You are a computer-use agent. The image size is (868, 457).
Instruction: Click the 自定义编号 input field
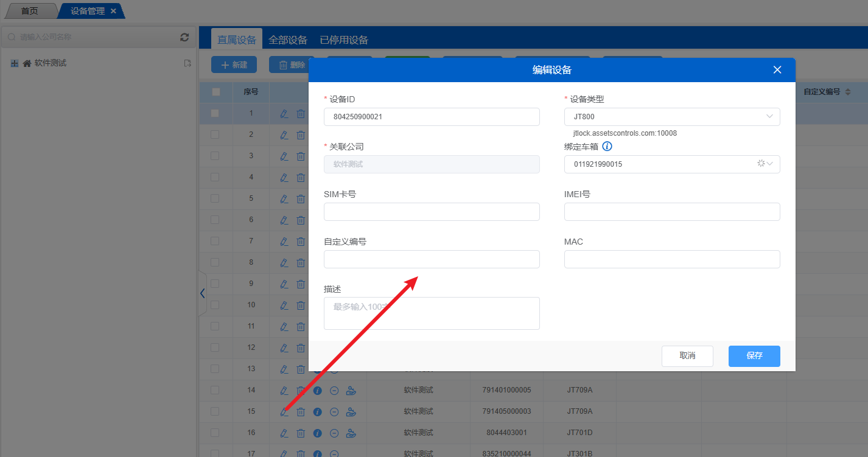[432, 259]
